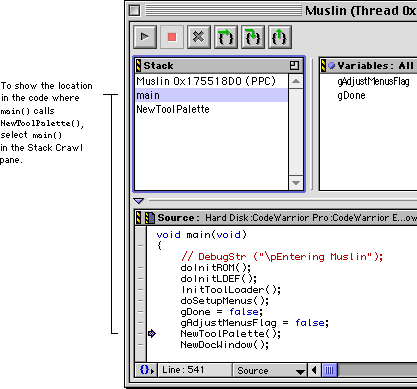This screenshot has height=389, width=417.
Task: Select Muslin 0x175518D0 (PPC) stack entry
Action: pos(211,81)
